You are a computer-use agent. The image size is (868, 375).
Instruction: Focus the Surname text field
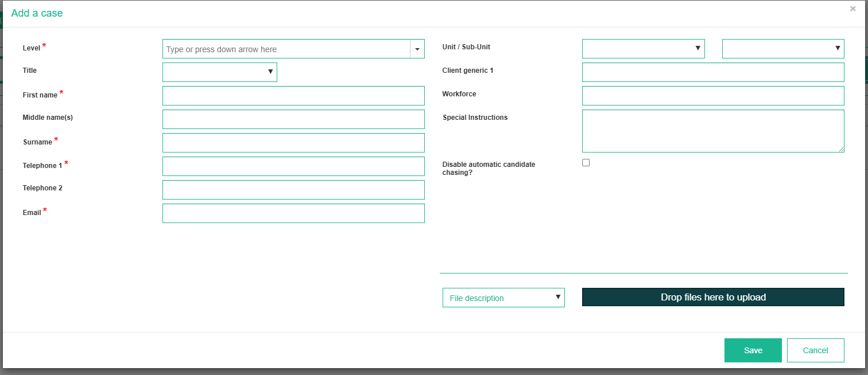tap(293, 143)
